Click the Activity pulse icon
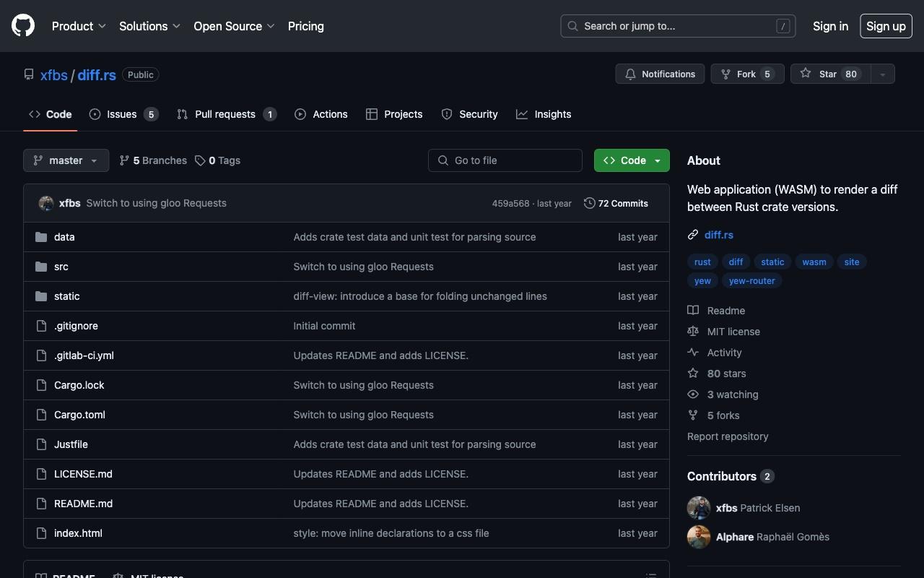 click(693, 353)
